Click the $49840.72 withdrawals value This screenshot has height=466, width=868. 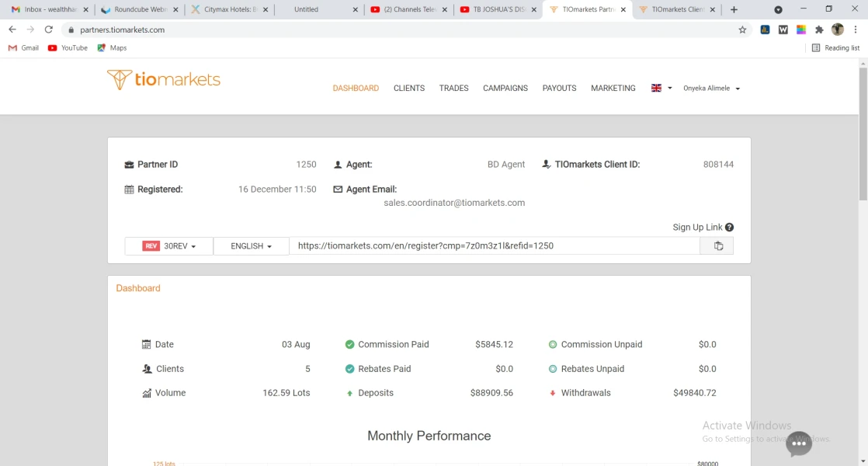tap(695, 393)
